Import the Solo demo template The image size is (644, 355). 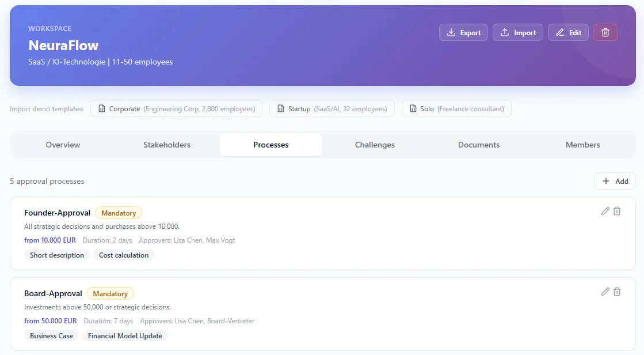pos(456,108)
